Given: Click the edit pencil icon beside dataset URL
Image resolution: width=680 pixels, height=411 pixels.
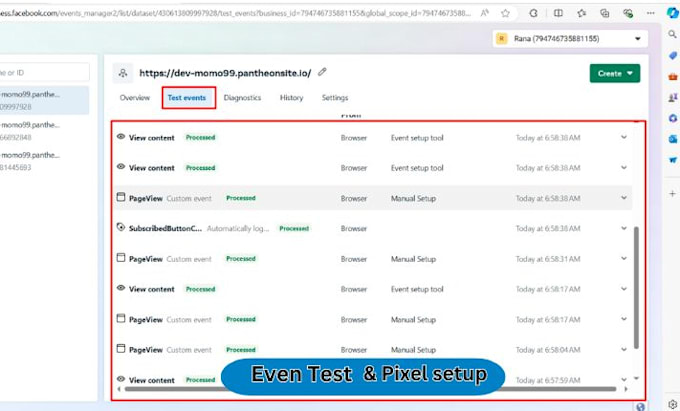Looking at the screenshot, I should [x=322, y=72].
